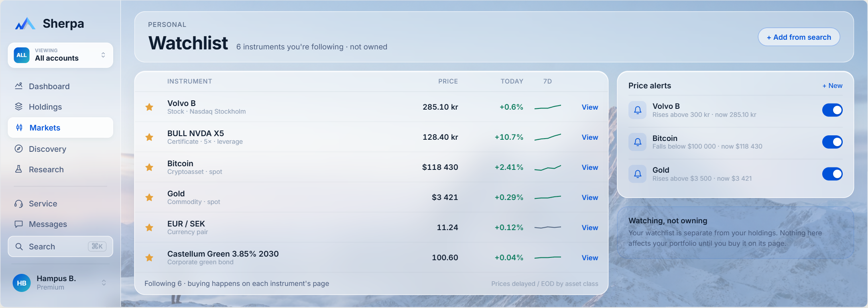Expand the Hampus B. profile menu
This screenshot has height=308, width=868.
click(60, 283)
